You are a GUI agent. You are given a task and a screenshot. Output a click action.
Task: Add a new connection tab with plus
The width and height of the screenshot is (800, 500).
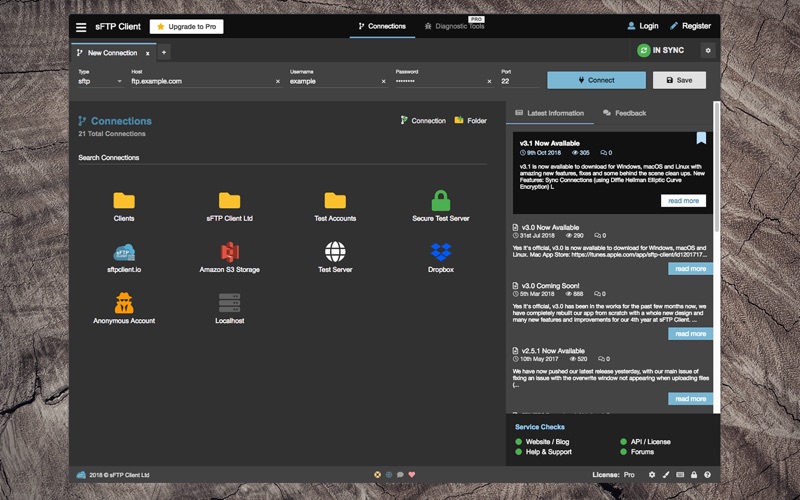[164, 52]
